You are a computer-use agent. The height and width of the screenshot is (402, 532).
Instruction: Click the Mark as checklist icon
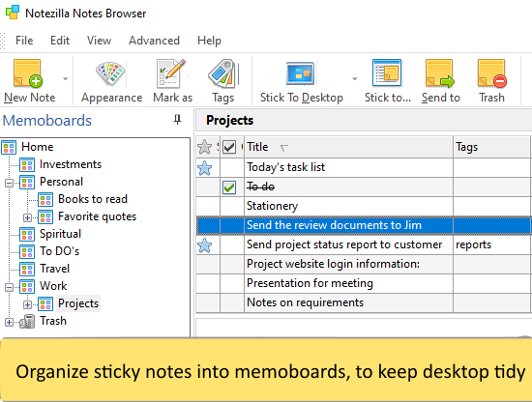pyautogui.click(x=171, y=73)
